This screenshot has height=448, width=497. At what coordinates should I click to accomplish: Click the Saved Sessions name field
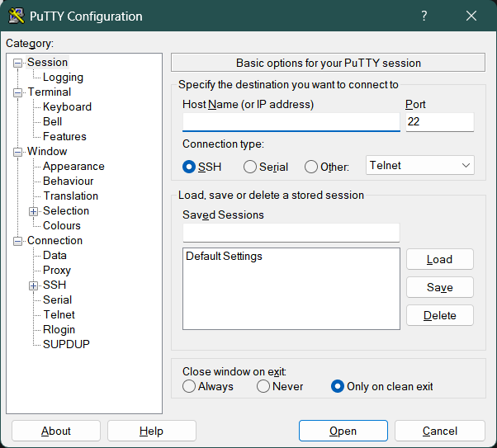point(291,233)
